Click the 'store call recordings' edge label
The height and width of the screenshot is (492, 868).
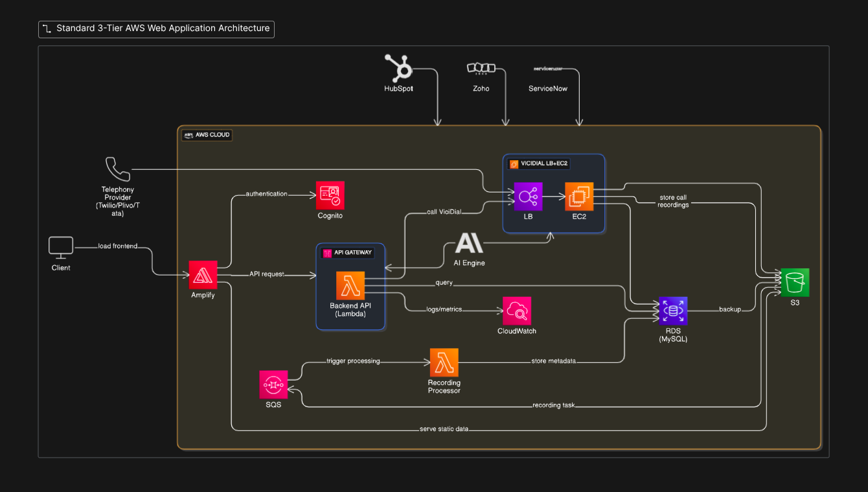tap(673, 201)
